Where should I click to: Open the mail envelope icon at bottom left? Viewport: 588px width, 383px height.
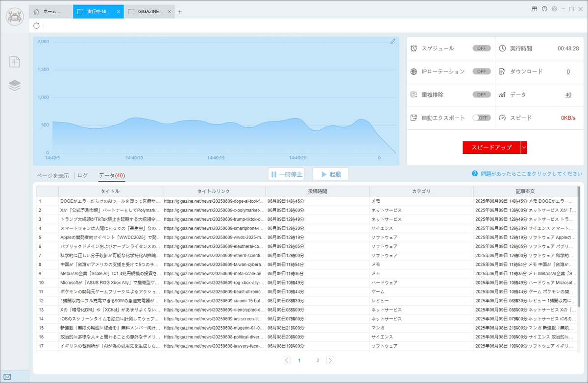pos(8,377)
